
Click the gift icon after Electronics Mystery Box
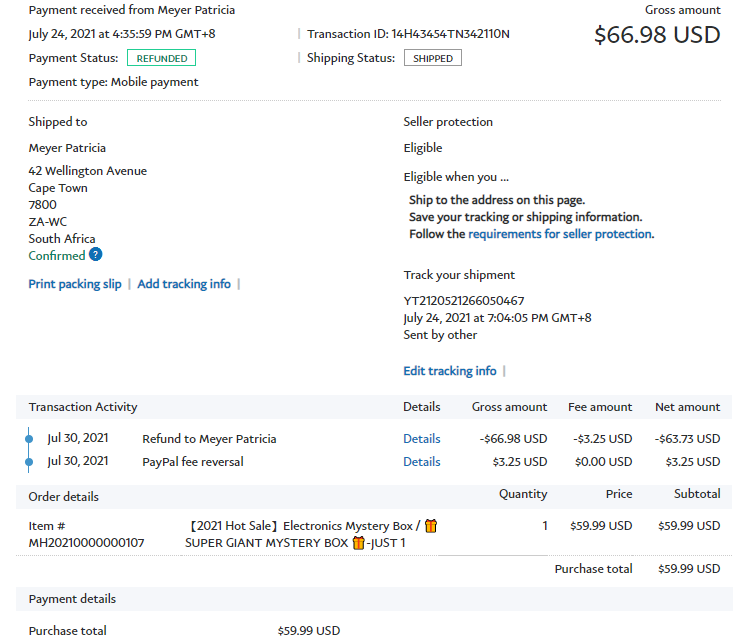(x=431, y=526)
